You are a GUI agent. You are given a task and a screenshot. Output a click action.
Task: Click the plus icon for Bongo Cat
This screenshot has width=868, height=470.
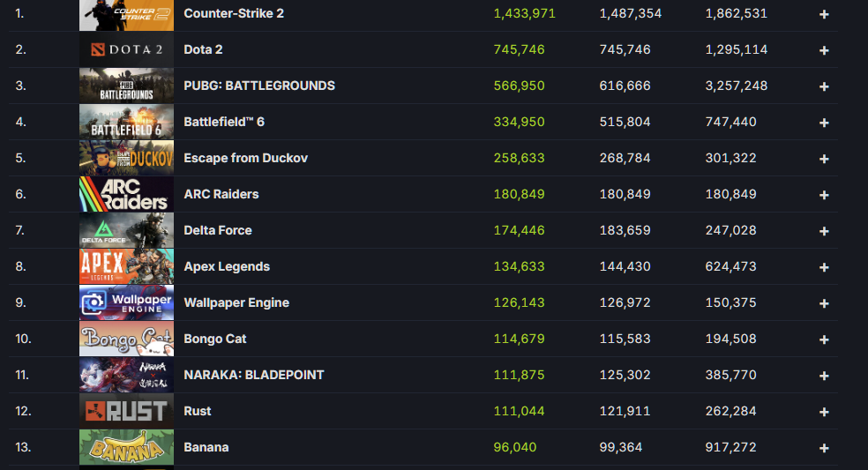tap(824, 339)
